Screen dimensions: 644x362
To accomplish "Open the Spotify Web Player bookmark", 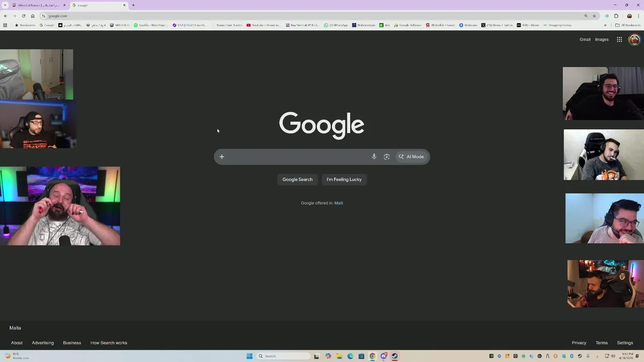I will tap(150, 25).
